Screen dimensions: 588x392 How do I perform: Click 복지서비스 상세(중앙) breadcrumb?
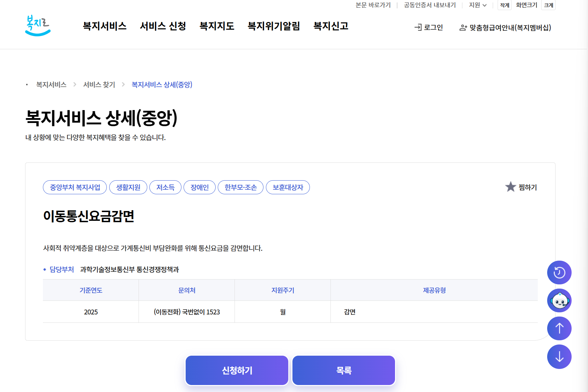click(x=162, y=85)
